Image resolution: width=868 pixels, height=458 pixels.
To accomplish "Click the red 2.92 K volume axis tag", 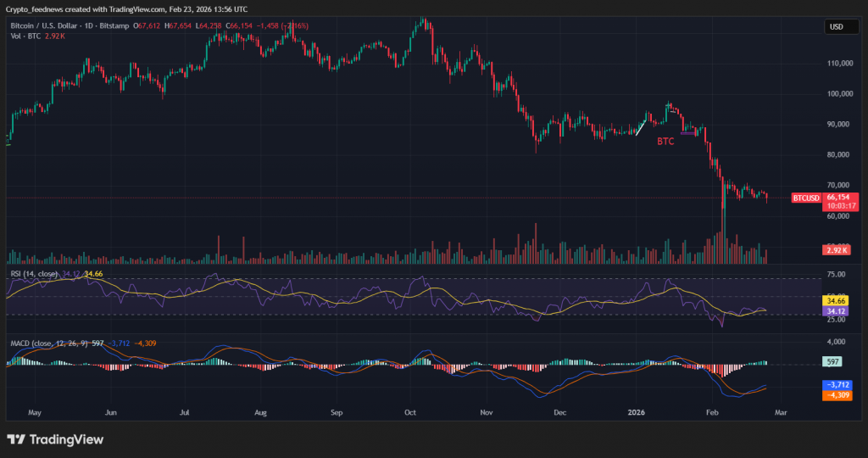I will pos(836,250).
